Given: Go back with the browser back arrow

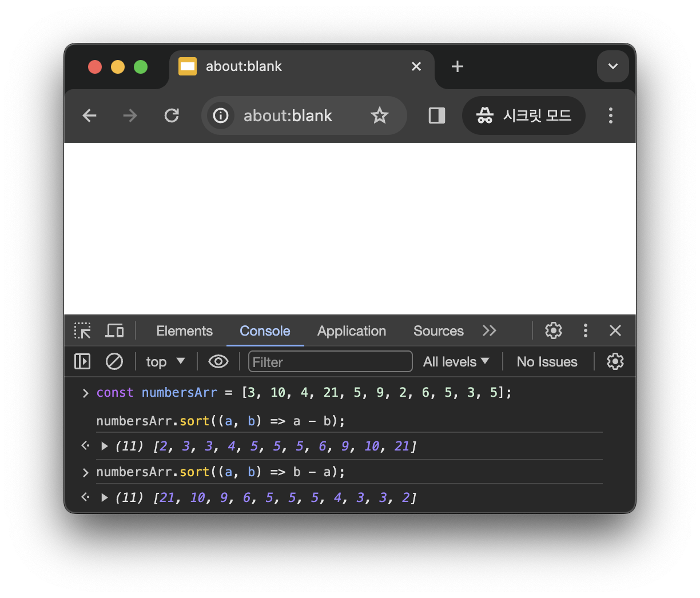Looking at the screenshot, I should pyautogui.click(x=90, y=115).
